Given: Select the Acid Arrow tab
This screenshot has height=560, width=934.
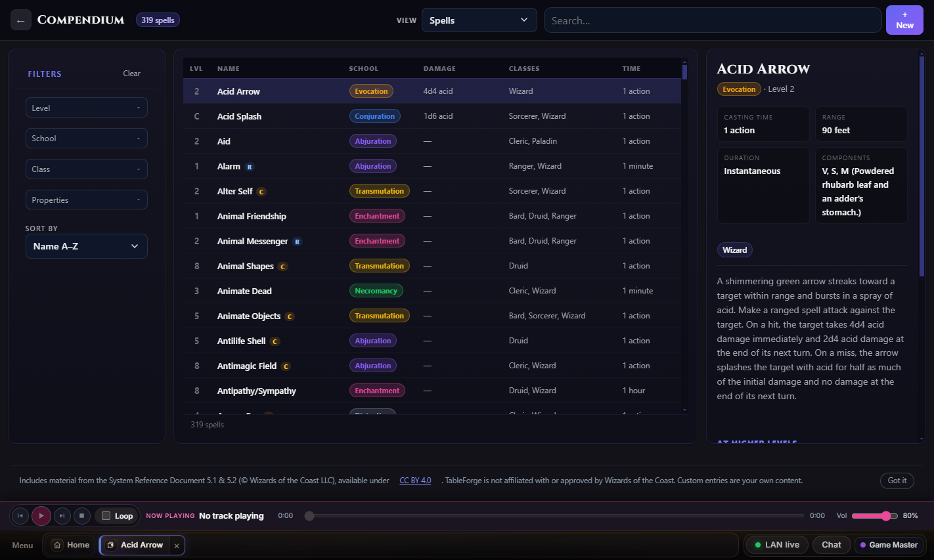Looking at the screenshot, I should (x=136, y=545).
